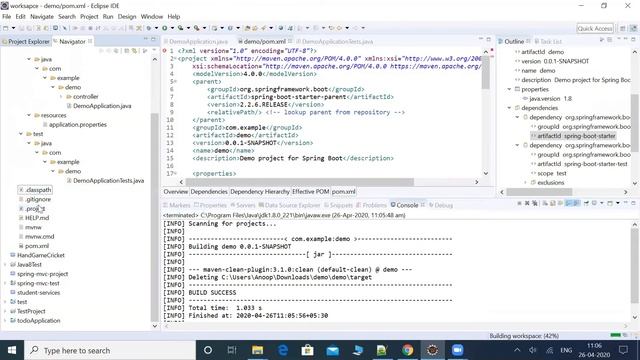640x360 pixels.
Task: Open the volume icon in system tray
Action: point(533,350)
